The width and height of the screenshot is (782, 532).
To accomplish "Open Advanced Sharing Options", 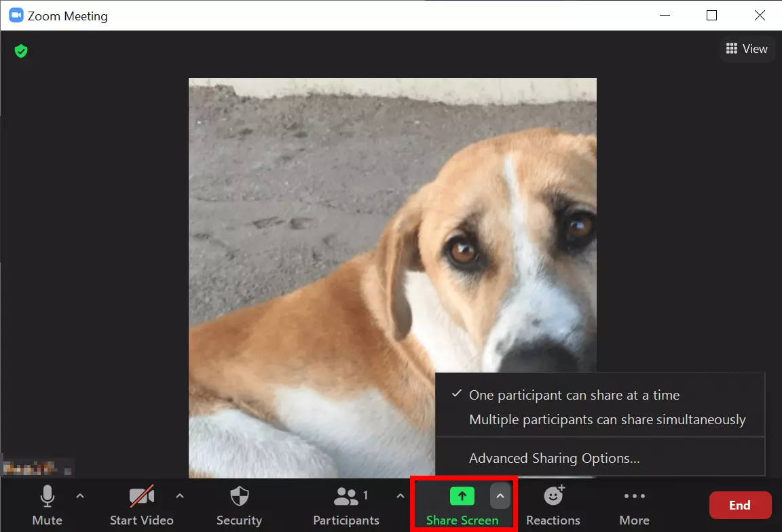I will (x=600, y=458).
